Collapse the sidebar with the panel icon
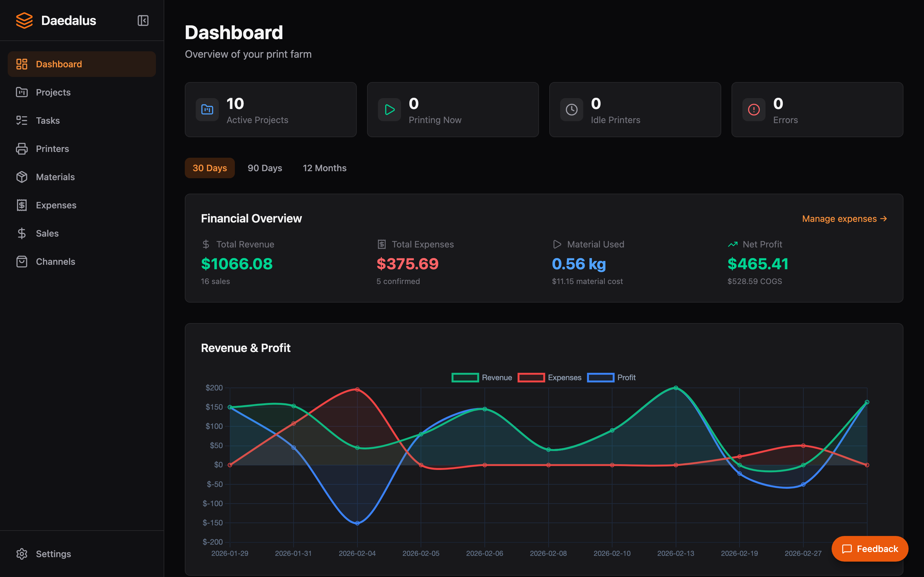Screen dimensions: 924x577 pyautogui.click(x=143, y=21)
